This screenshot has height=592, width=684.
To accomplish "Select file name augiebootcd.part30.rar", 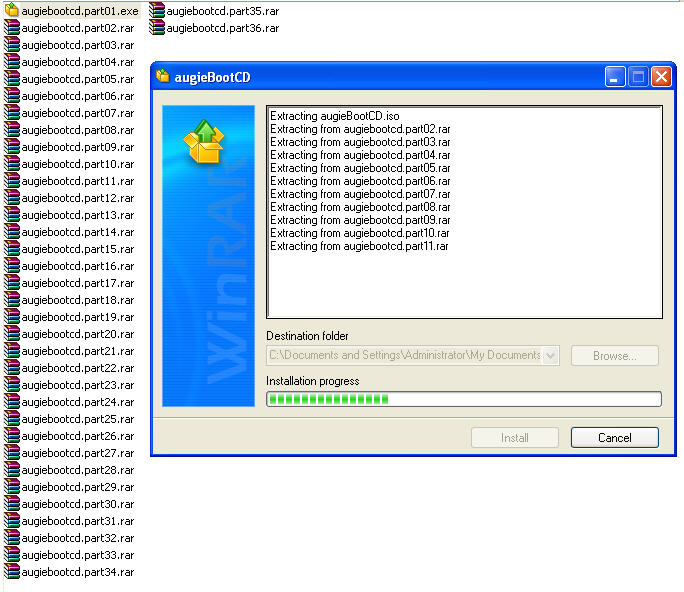I will pyautogui.click(x=78, y=504).
